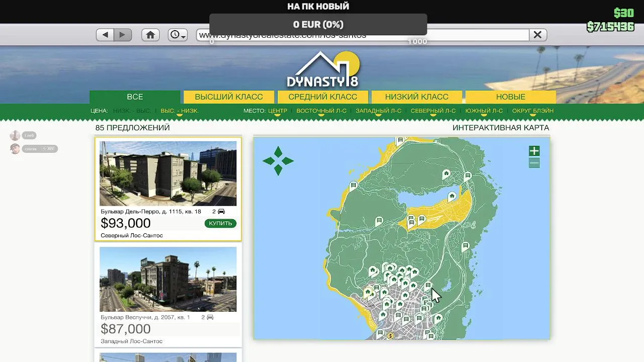Click the КУПИТЬ button for $93,000 property
Image resolution: width=644 pixels, height=362 pixels.
point(220,223)
